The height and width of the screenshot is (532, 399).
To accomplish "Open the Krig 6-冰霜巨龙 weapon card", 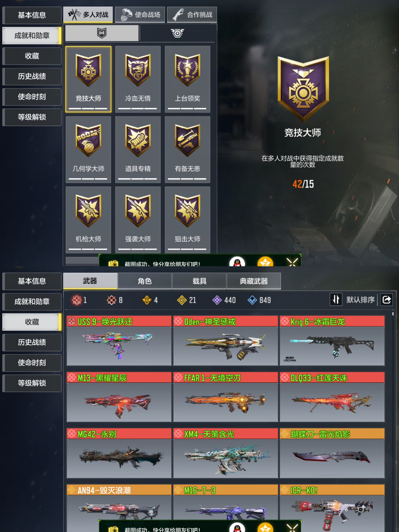I will [332, 341].
